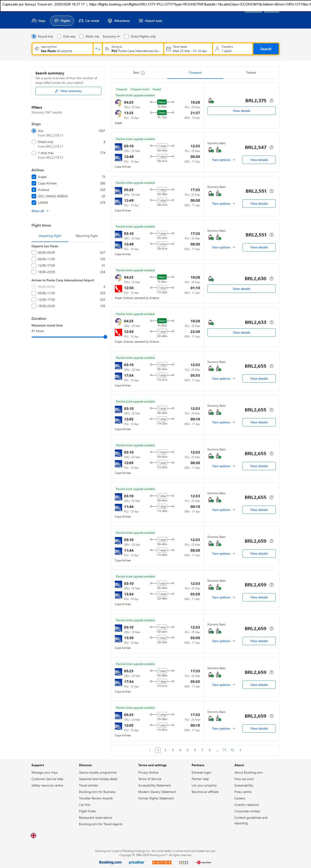Click the info icon next to Best tab
Screen dimensions: 311x868
143,73
